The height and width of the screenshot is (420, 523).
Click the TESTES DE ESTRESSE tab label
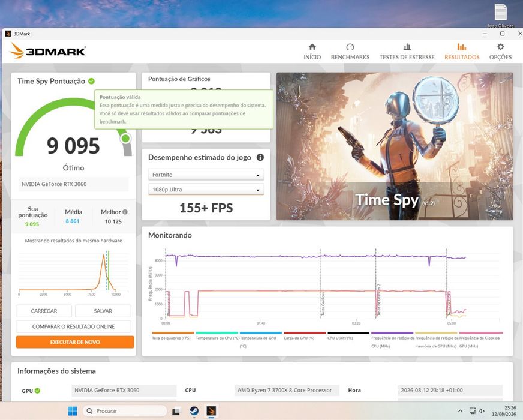(407, 57)
